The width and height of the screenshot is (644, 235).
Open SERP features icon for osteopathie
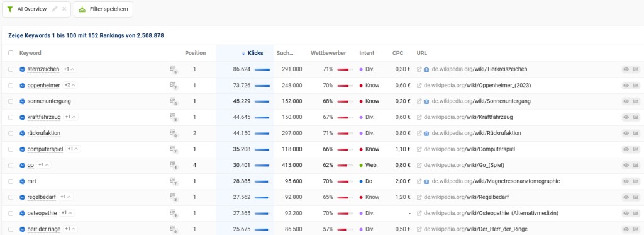click(174, 214)
